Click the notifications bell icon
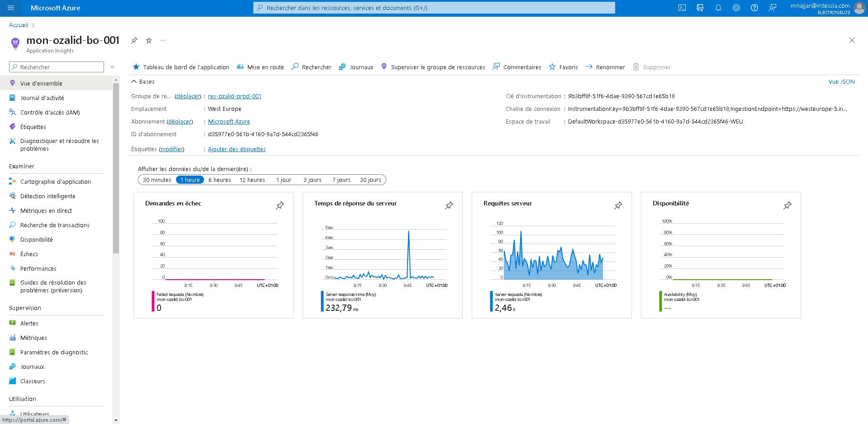868x424 pixels. (718, 8)
